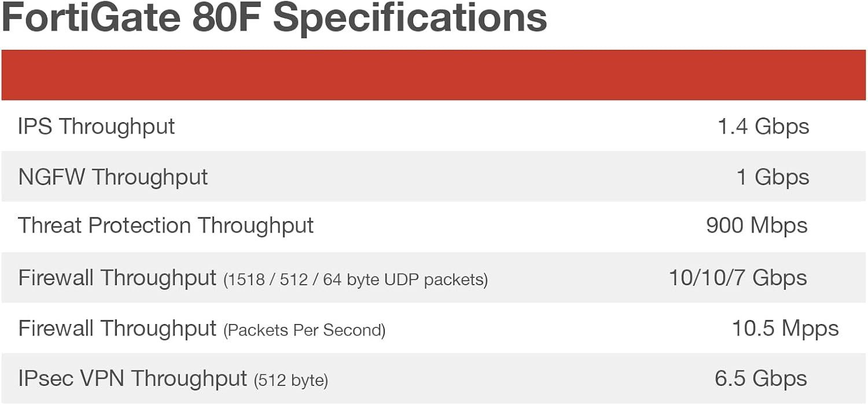The image size is (868, 405).
Task: Click the 900 Mbps value
Action: pos(756,226)
